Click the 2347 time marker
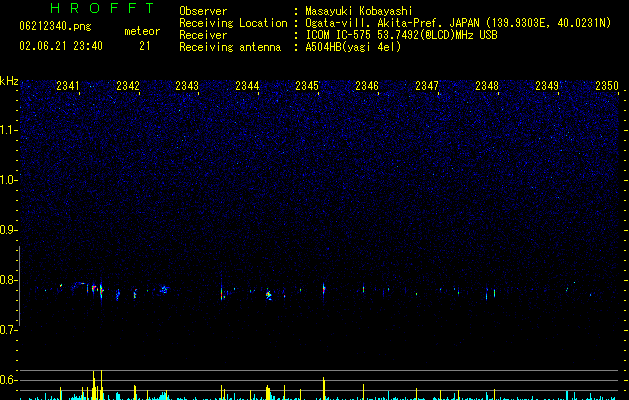Image resolution: width=629 pixels, height=400 pixels. (x=427, y=86)
